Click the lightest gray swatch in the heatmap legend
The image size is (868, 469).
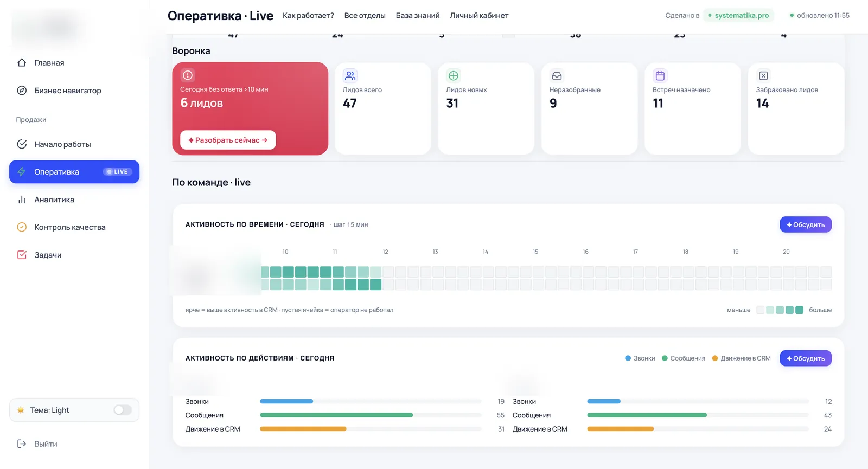pyautogui.click(x=761, y=310)
